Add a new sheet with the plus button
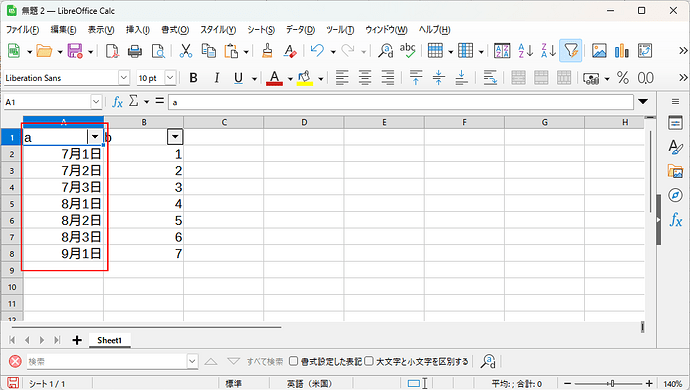The width and height of the screenshot is (690, 390). point(77,340)
